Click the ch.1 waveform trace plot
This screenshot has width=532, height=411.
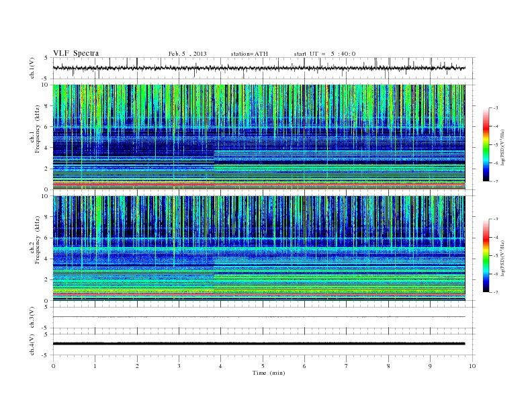(x=259, y=68)
